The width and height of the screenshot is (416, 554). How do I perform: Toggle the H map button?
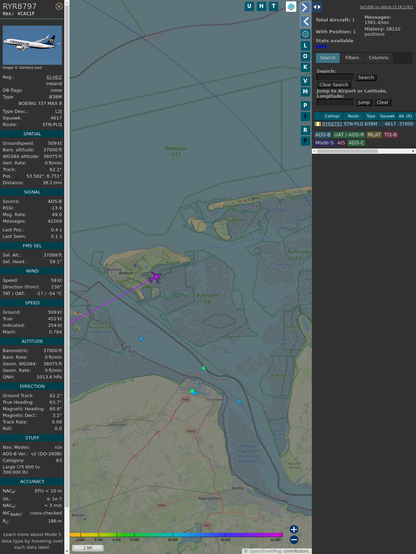[x=261, y=6]
